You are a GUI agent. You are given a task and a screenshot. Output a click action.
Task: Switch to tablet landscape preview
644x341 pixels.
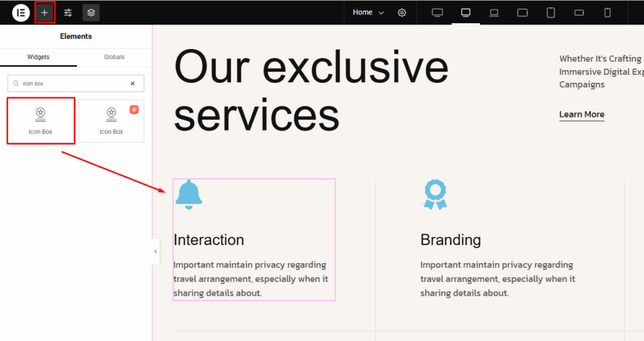tap(523, 13)
